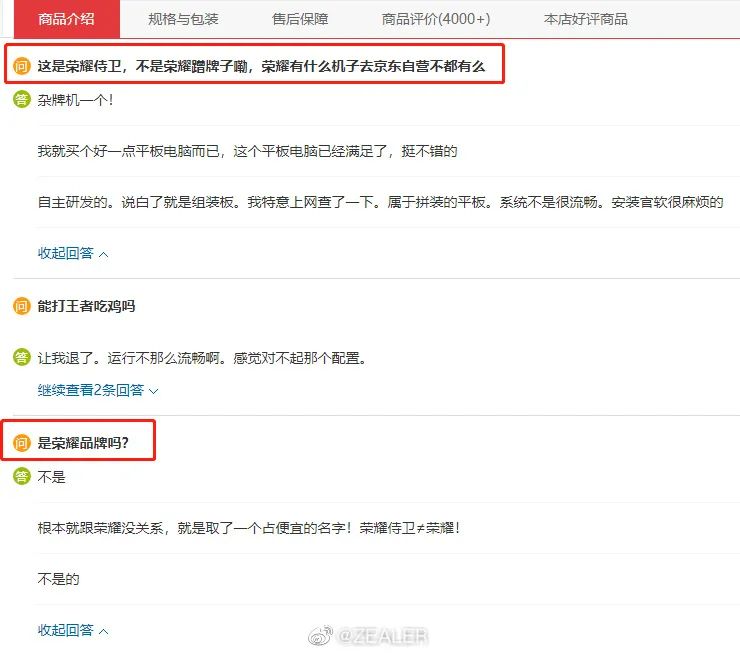Viewport: 740px width, 654px height.
Task: Collapse answers under the 荣耀侍卫 question
Action: click(x=73, y=253)
